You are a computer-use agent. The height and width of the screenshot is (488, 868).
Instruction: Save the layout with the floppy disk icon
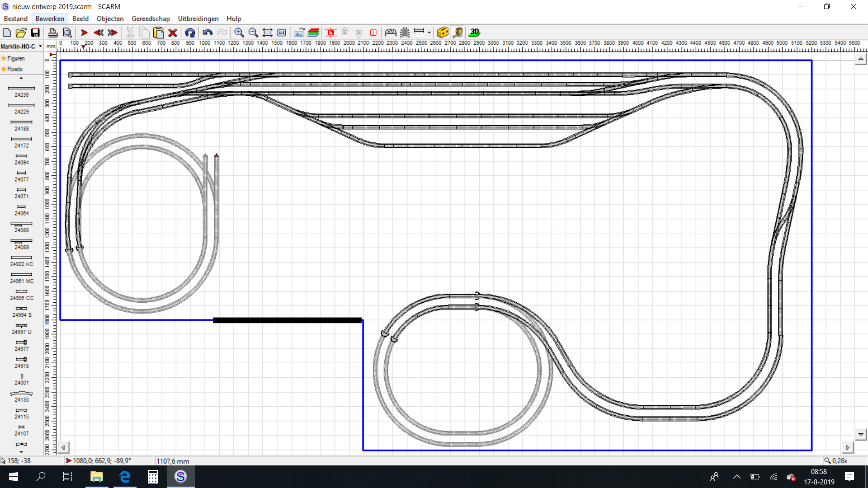coord(35,33)
